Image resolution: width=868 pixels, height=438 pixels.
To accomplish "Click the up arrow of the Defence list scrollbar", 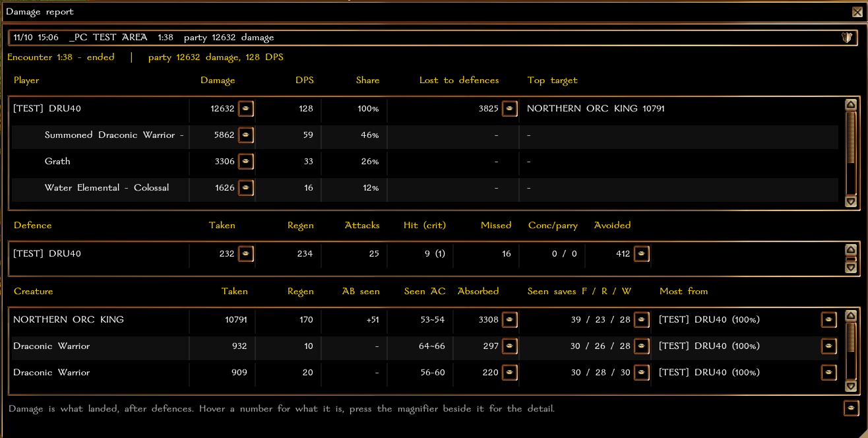I will pos(851,249).
